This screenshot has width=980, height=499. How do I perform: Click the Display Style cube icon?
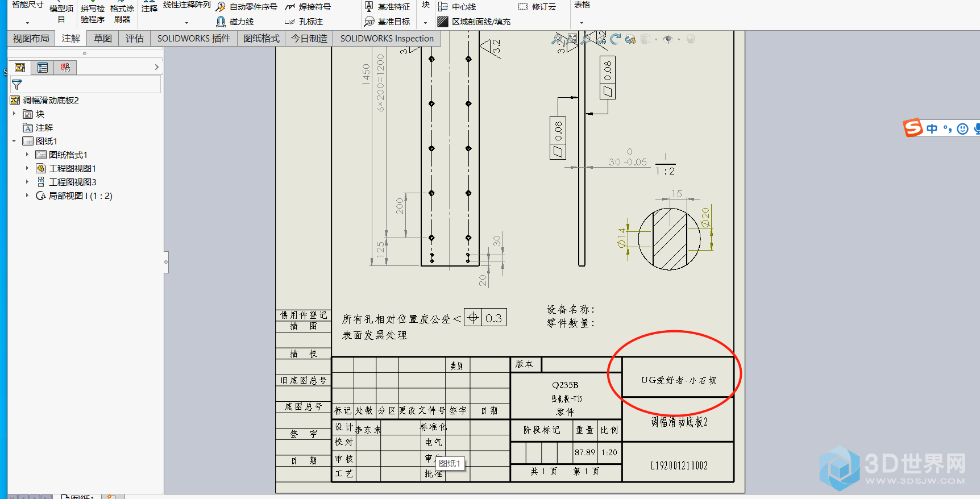[x=645, y=39]
